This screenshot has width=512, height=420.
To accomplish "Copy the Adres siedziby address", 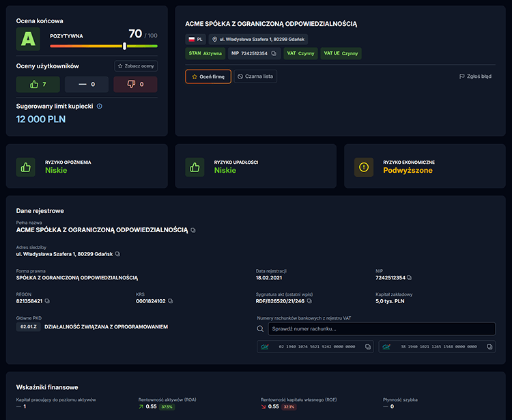I will coord(117,254).
